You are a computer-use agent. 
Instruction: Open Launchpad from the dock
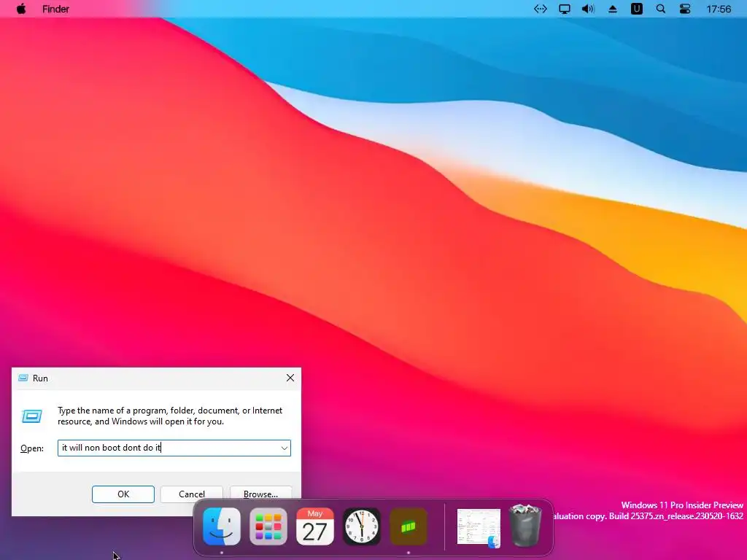[268, 526]
